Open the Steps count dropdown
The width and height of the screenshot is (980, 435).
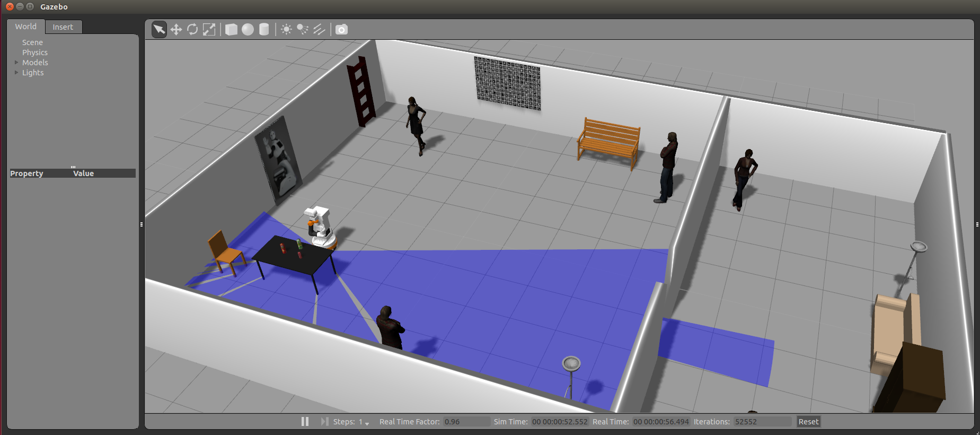(366, 422)
